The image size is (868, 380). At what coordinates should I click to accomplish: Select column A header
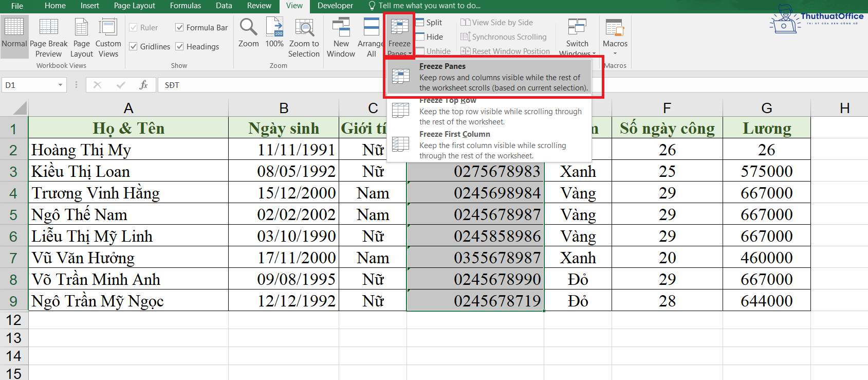(128, 108)
